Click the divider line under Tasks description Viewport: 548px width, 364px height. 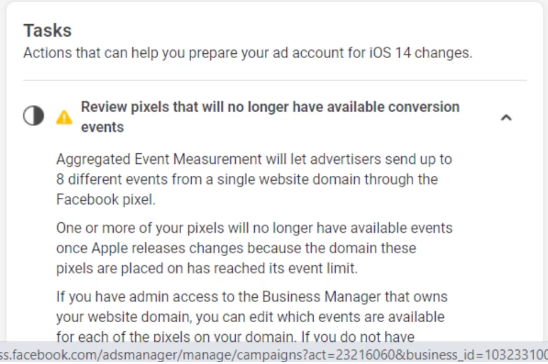[x=275, y=80]
